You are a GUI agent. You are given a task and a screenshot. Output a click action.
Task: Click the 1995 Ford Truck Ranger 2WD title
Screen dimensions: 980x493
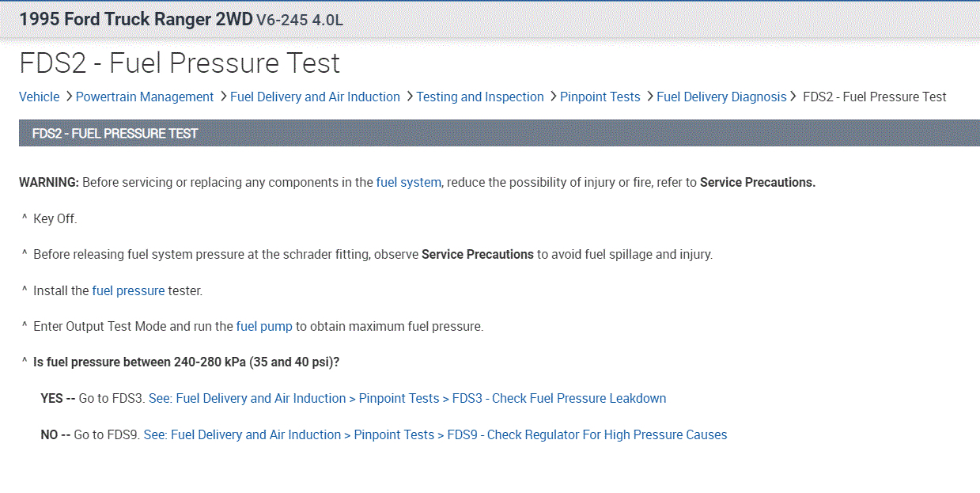click(135, 20)
